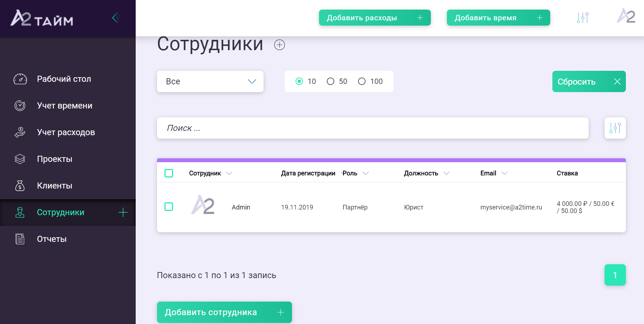The image size is (644, 324).
Task: Open the filter settings icon near the search bar
Action: coord(615,128)
